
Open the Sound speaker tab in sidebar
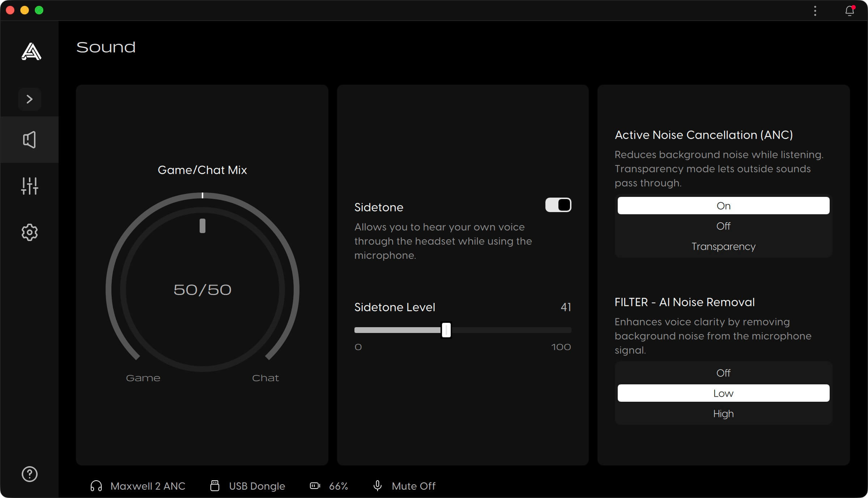coord(29,140)
